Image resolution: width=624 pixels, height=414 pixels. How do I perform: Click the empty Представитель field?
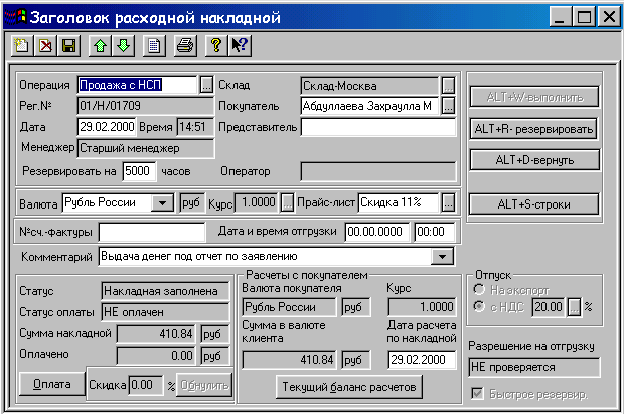[378, 127]
